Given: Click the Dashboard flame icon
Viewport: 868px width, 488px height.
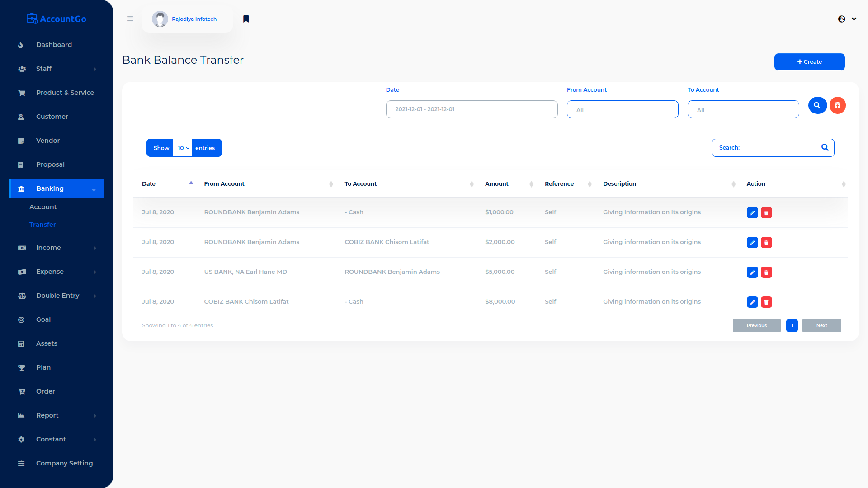Looking at the screenshot, I should click(21, 45).
